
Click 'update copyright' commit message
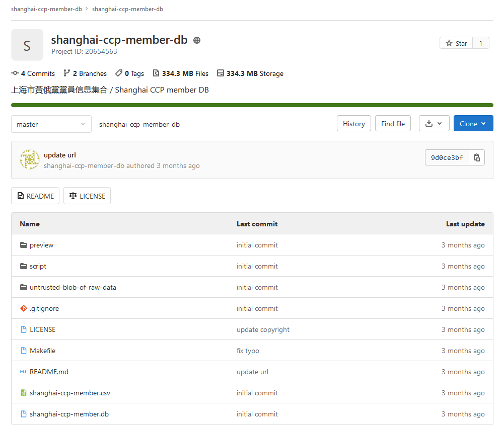(x=263, y=330)
